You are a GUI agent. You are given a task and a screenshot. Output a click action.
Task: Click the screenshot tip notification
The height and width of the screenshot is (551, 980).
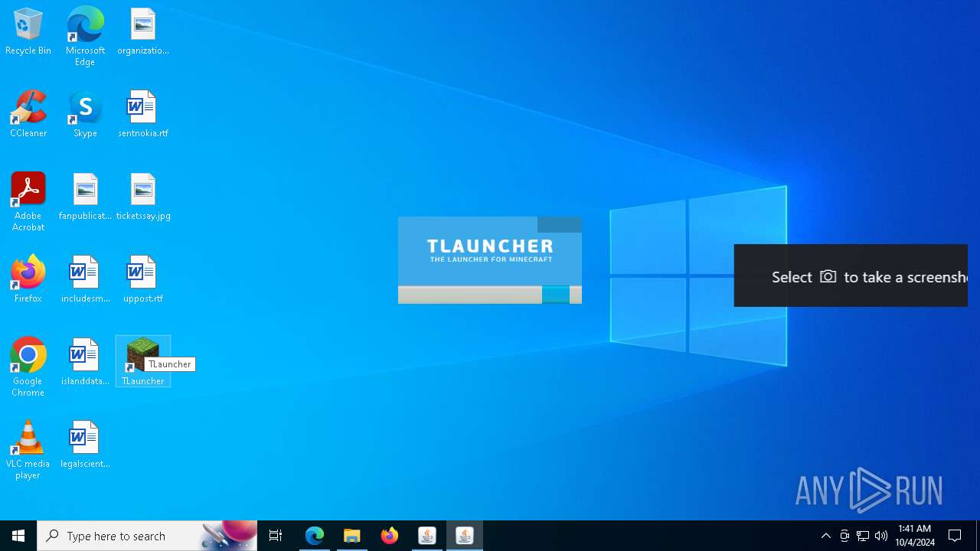tap(851, 275)
